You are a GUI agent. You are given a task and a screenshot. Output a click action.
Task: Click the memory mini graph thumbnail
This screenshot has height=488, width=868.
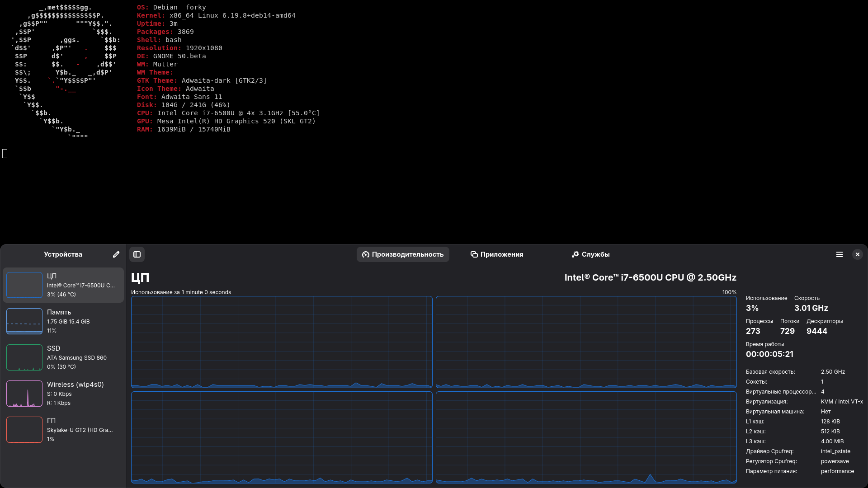24,321
